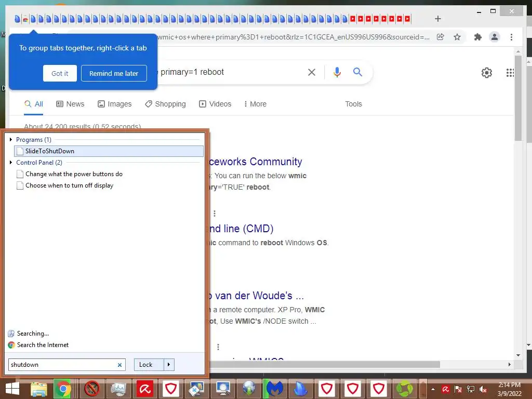This screenshot has height=399, width=532.
Task: Click the horizontal scrollbar thumb
Action: coord(324,364)
